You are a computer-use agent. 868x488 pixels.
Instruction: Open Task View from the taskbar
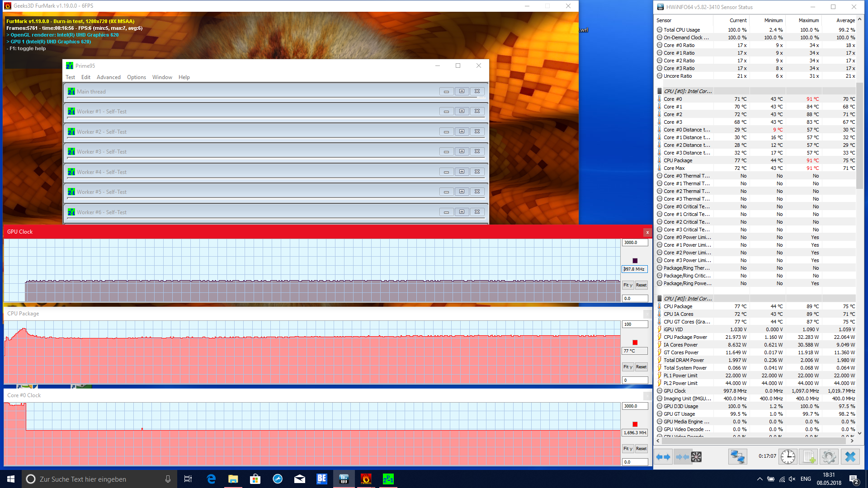click(188, 479)
